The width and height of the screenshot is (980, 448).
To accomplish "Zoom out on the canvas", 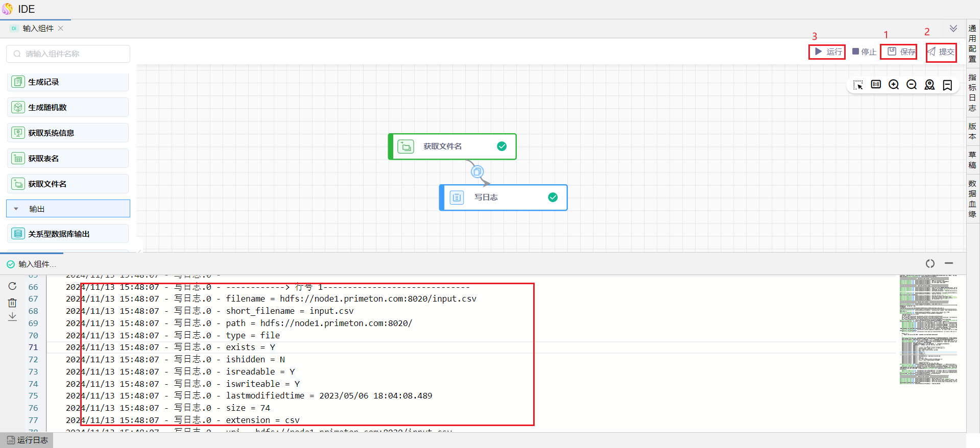I will 912,85.
